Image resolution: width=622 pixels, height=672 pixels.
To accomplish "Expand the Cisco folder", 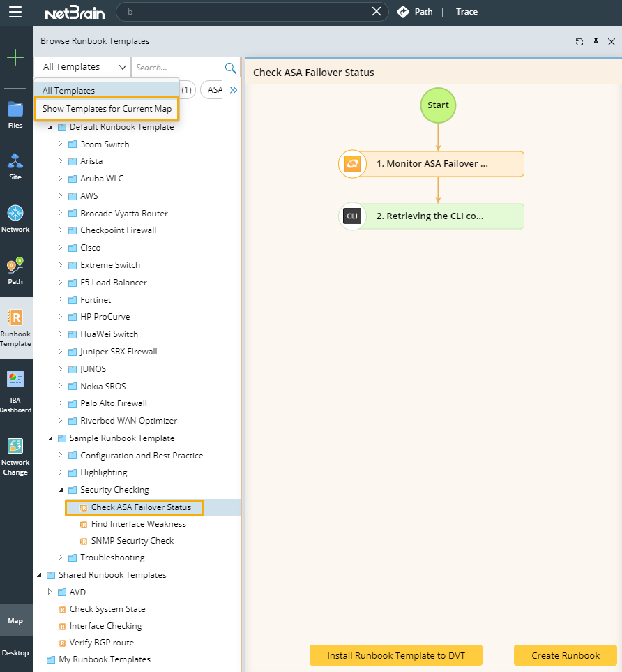I will point(61,248).
